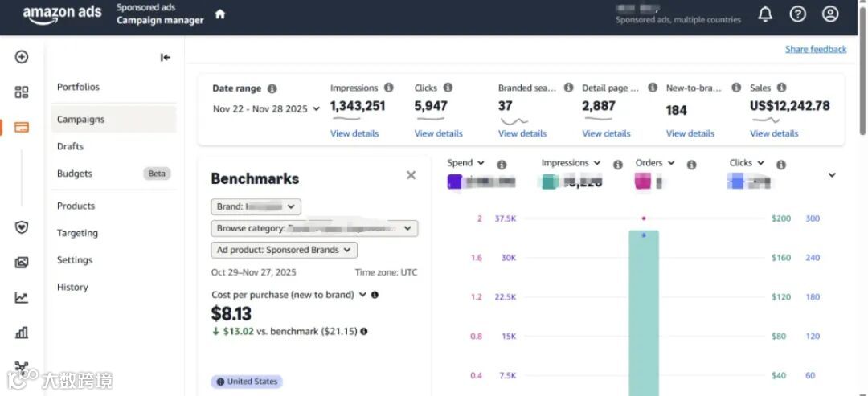Click the create plus icon in sidebar
The height and width of the screenshot is (396, 868).
22,57
